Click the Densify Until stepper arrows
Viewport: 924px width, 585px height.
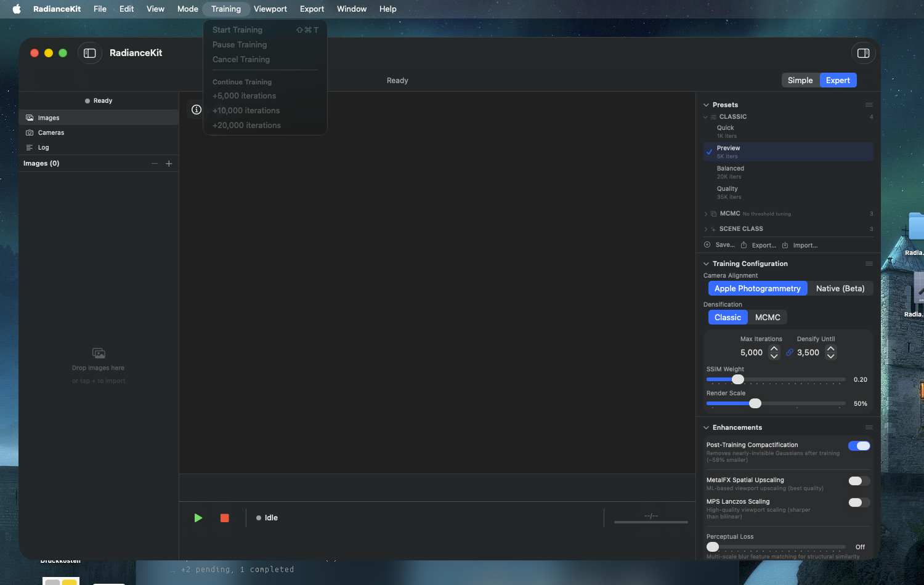(831, 352)
